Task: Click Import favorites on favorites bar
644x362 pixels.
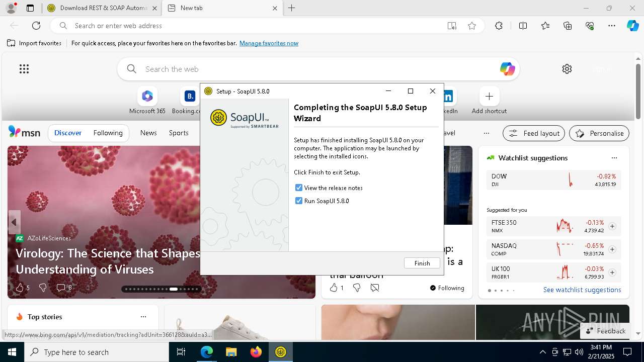Action: (34, 43)
